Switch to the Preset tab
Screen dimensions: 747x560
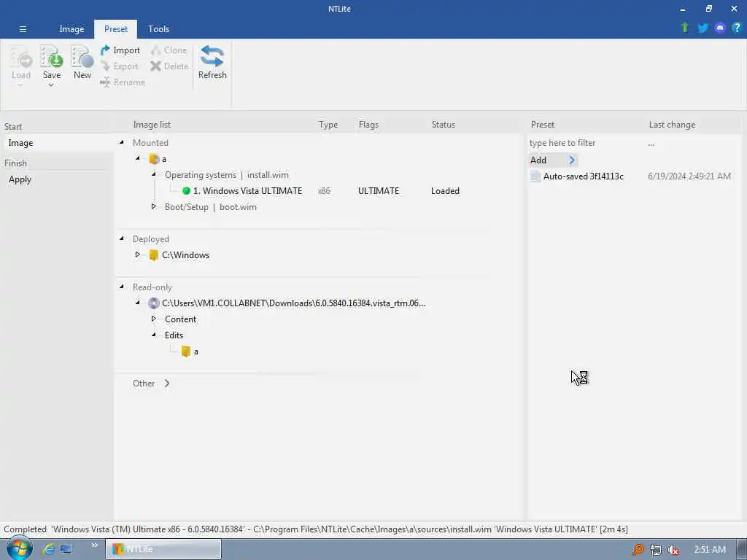[x=116, y=29]
